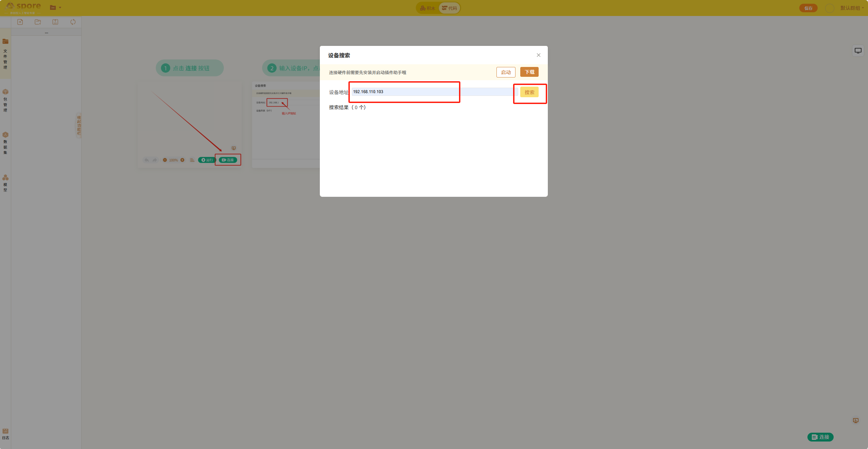This screenshot has height=449, width=868.
Task: Open the 包管理 sidebar panel
Action: point(5,100)
